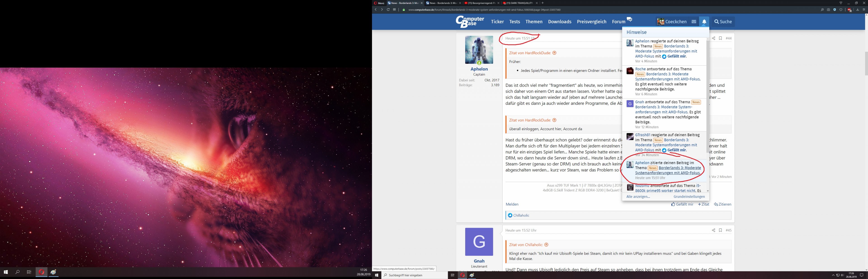Open the messages envelope icon
Image resolution: width=868 pixels, height=279 pixels.
[694, 21]
